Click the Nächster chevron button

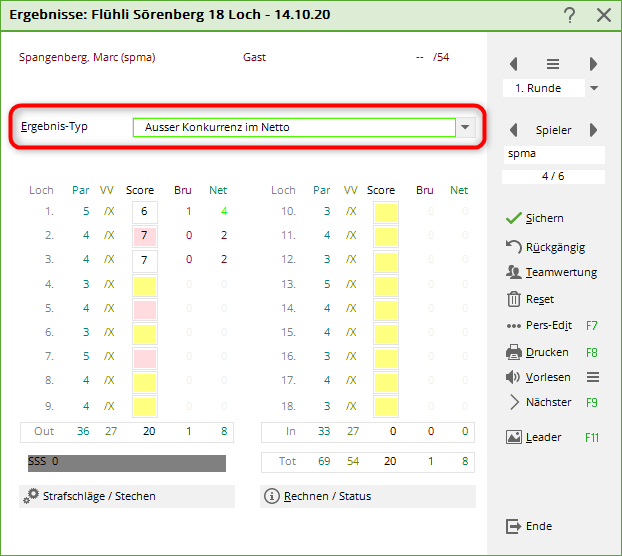513,402
